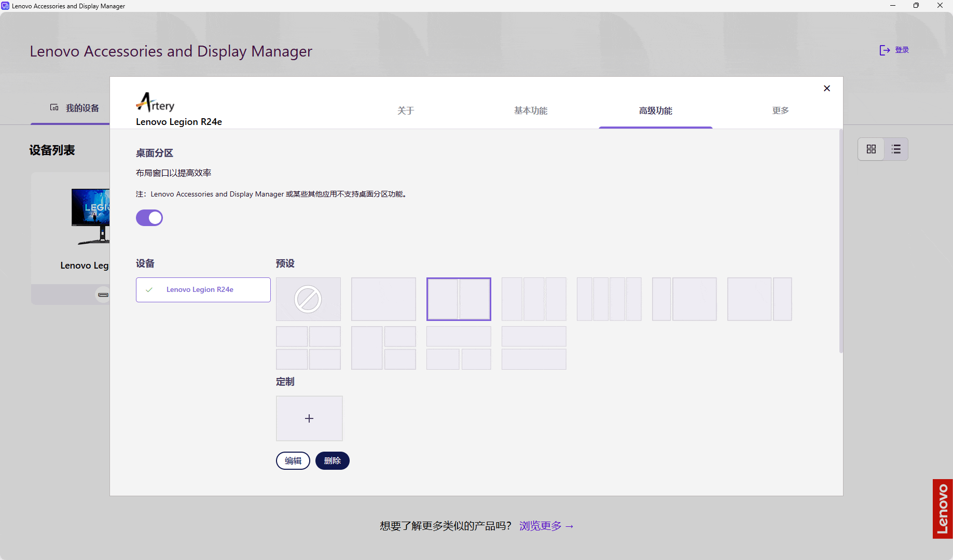Click the 编辑 button
This screenshot has height=560, width=953.
(x=293, y=460)
